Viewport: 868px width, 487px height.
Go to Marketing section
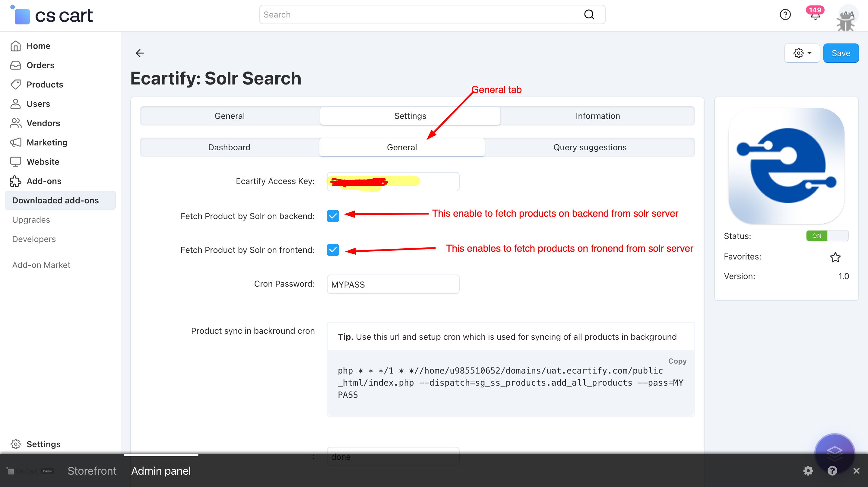coord(47,142)
